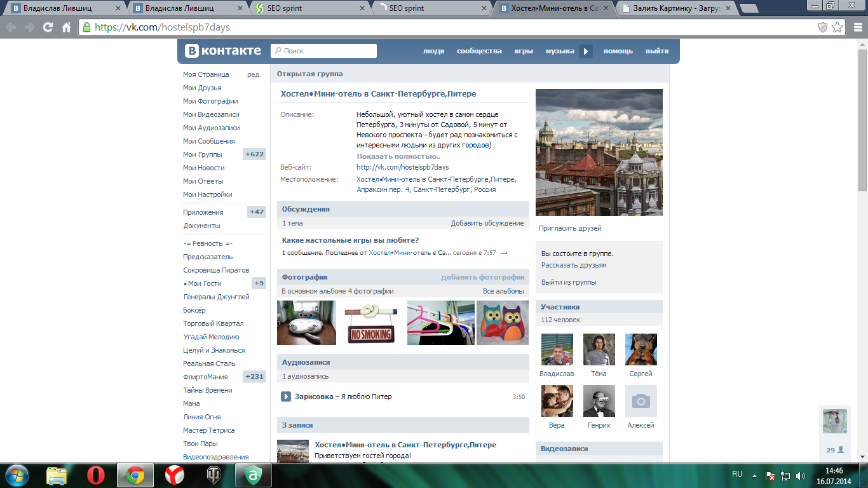Click the RU language indicator
Image resolution: width=868 pixels, height=488 pixels.
pos(737,474)
